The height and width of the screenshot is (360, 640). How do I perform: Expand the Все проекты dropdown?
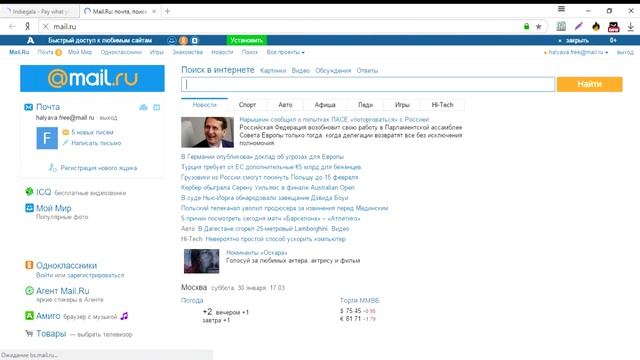click(285, 52)
